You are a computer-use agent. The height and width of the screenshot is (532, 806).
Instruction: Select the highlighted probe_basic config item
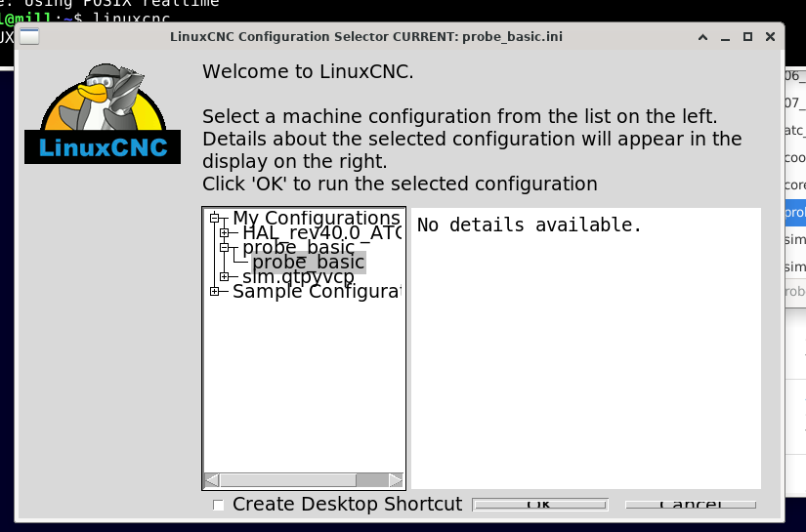point(309,262)
